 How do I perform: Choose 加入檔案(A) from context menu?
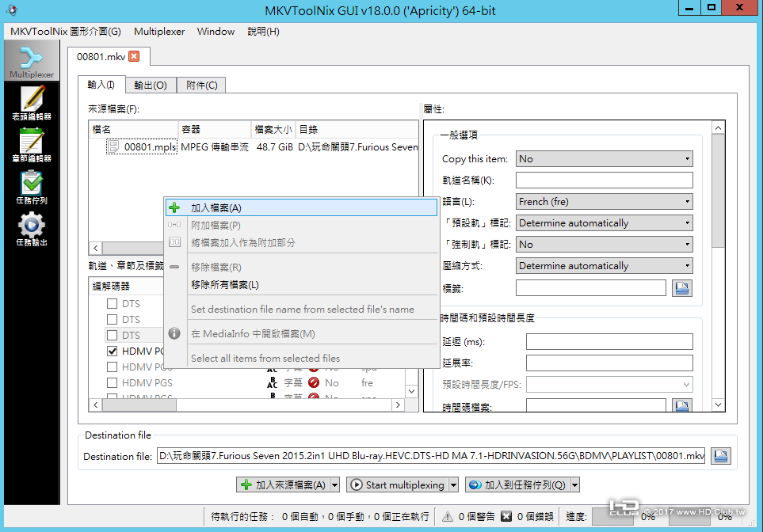[301, 207]
